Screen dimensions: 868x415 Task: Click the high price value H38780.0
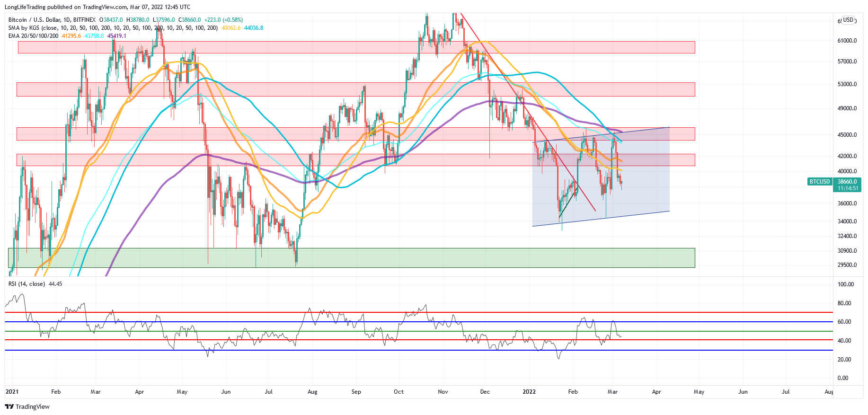(138, 20)
